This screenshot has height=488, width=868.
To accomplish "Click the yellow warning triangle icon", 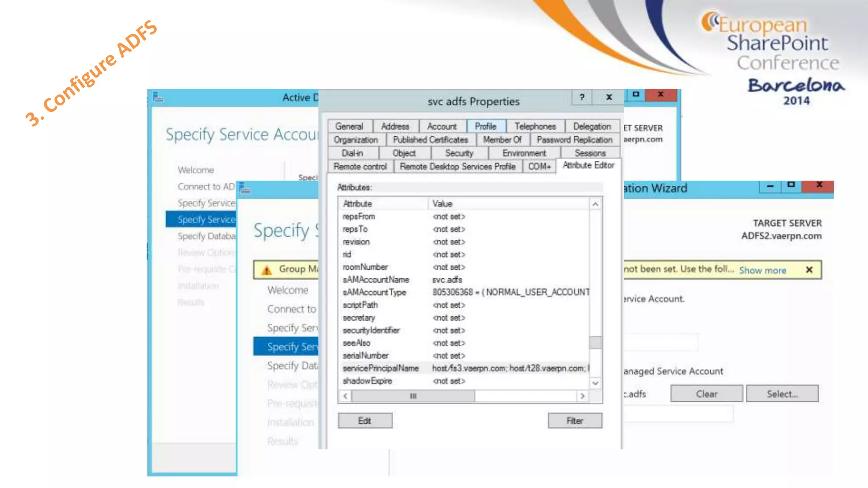I will pyautogui.click(x=267, y=270).
